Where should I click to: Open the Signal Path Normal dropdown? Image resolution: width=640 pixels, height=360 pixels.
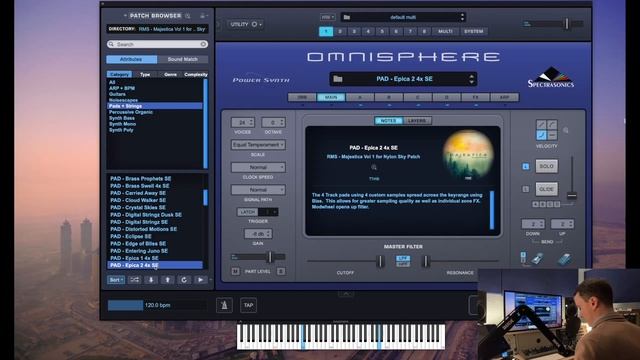click(258, 189)
